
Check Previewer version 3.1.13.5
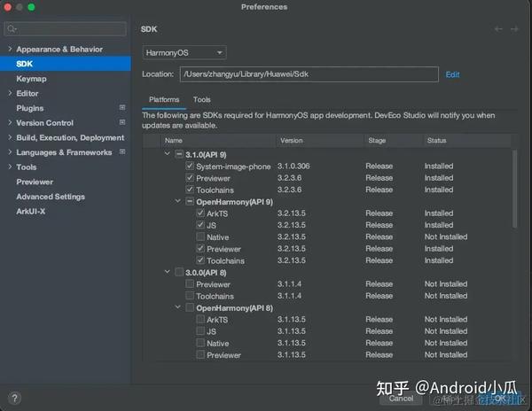coord(200,355)
